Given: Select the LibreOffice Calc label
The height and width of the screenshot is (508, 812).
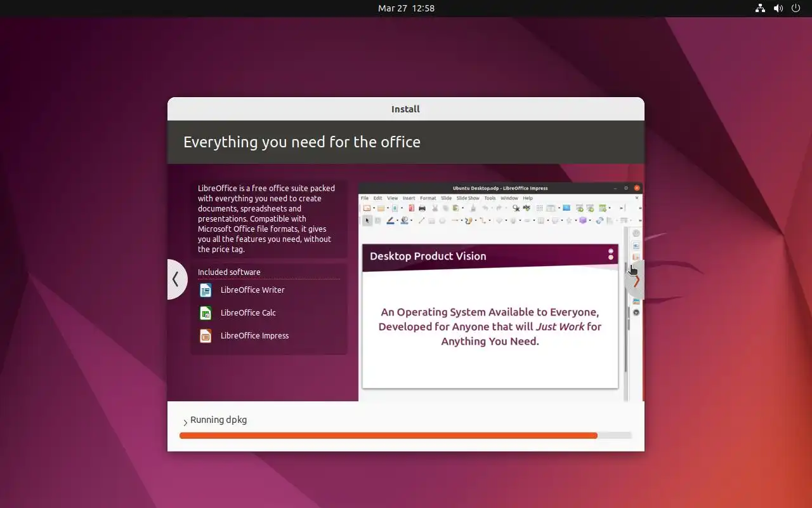Looking at the screenshot, I should click(x=248, y=312).
